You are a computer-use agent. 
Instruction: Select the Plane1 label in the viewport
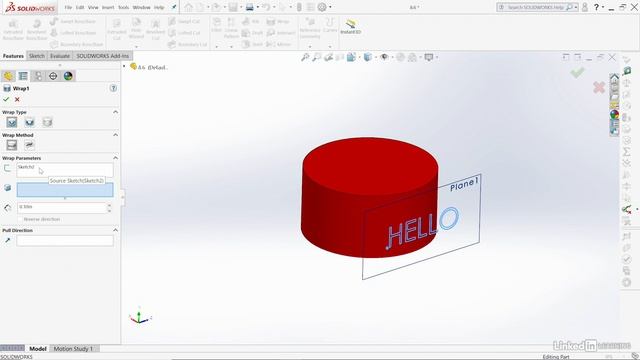[464, 184]
